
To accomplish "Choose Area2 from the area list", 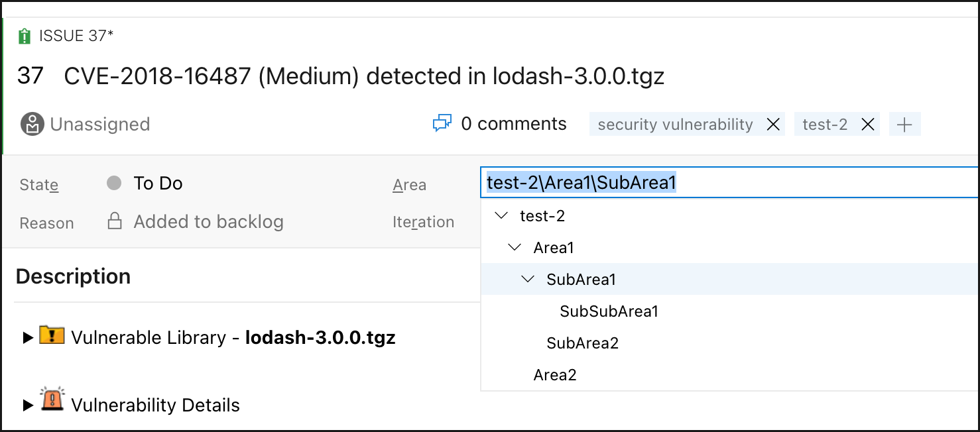I will [555, 375].
